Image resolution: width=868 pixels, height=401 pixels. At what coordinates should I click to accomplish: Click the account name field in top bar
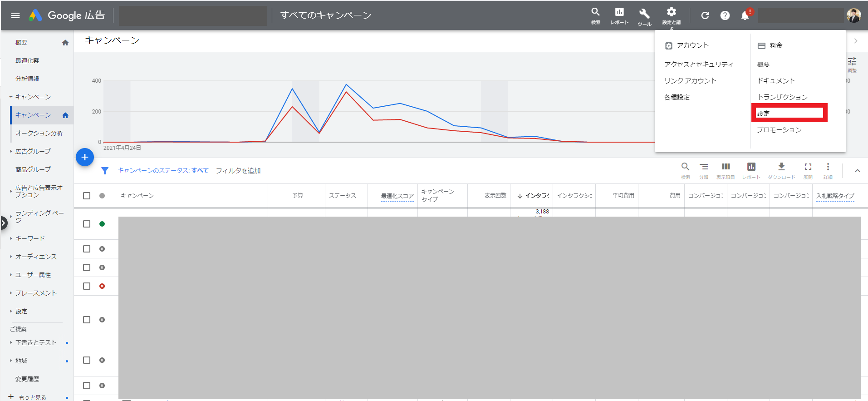193,15
